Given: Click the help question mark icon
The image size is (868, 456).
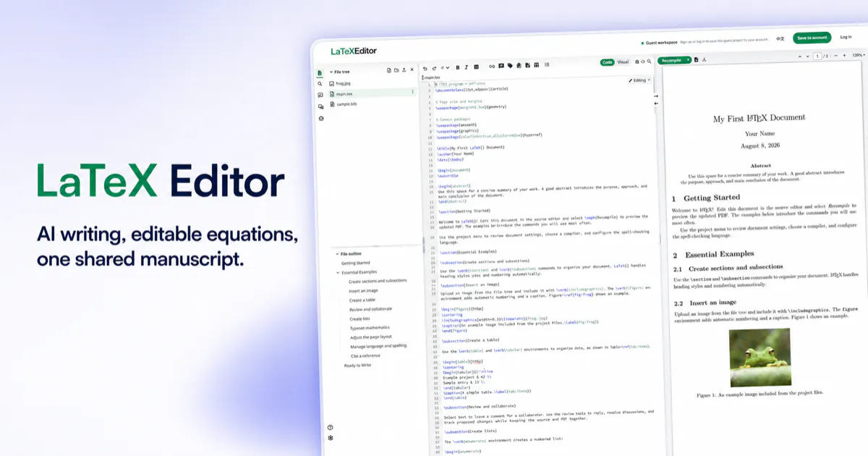Looking at the screenshot, I should coord(331,427).
